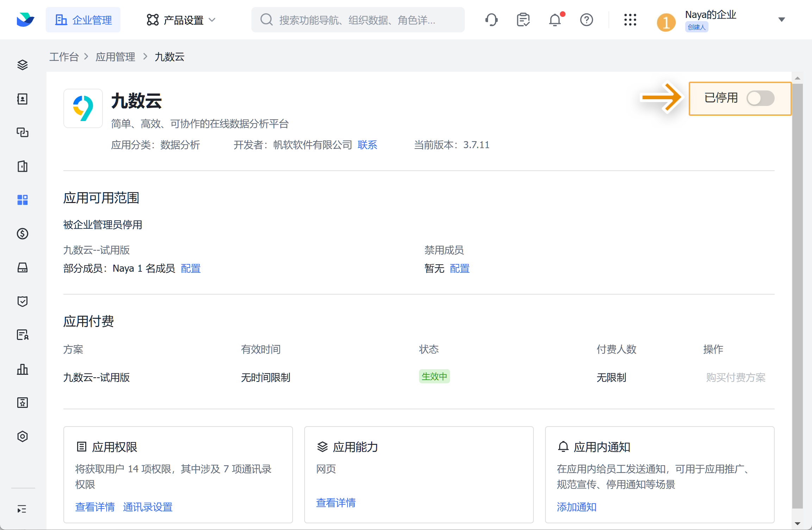Click 当前版本: 3.7.11 text
Screen dimensions: 812x530
[452, 145]
